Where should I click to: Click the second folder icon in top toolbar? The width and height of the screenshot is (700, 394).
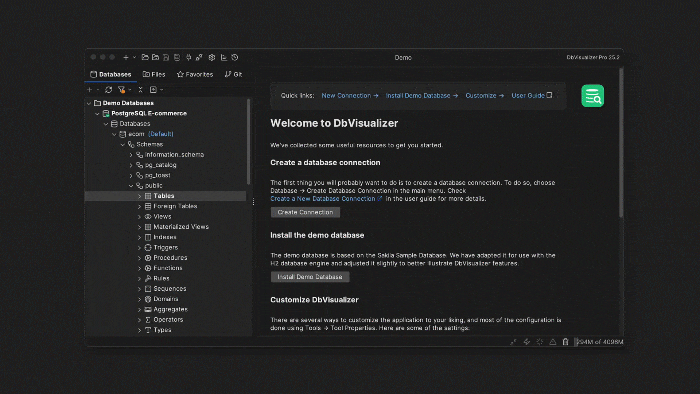point(155,58)
